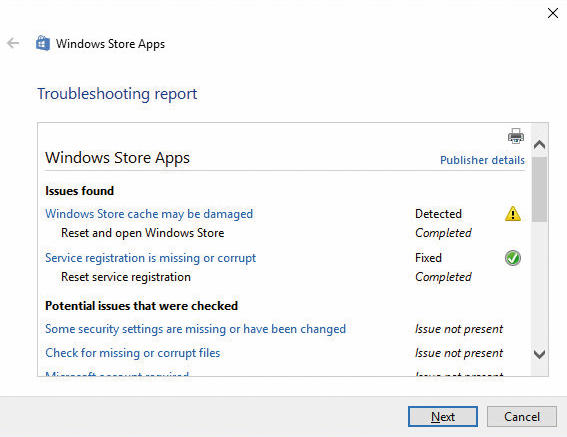Image resolution: width=567 pixels, height=437 pixels.
Task: Open 'Windows Store cache may be damaged' link
Action: click(x=149, y=214)
